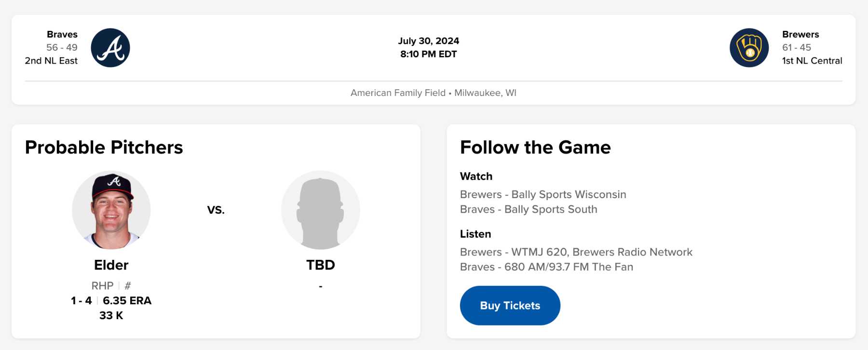Image resolution: width=868 pixels, height=350 pixels.
Task: Click the TBD pitcher name
Action: (x=321, y=265)
